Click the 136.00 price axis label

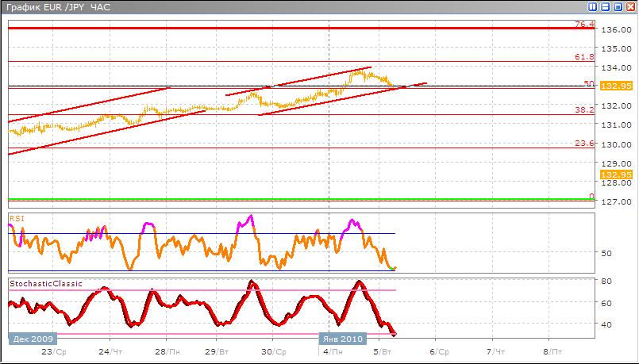(x=616, y=30)
